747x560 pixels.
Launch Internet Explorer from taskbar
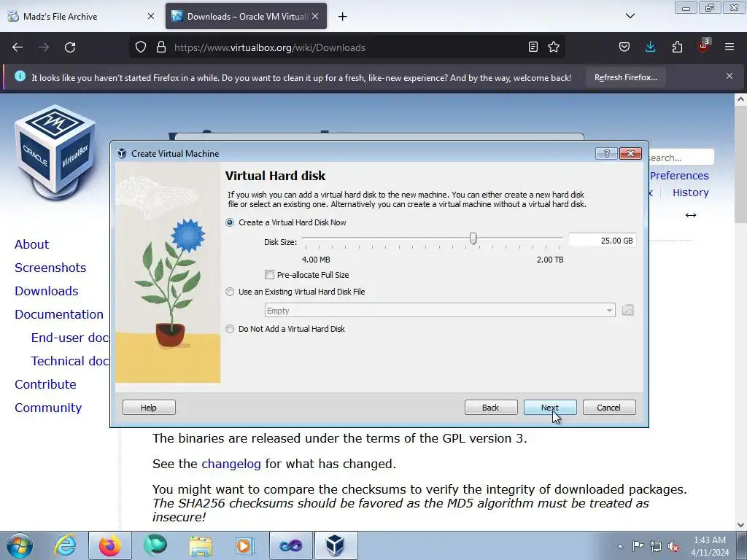click(65, 545)
